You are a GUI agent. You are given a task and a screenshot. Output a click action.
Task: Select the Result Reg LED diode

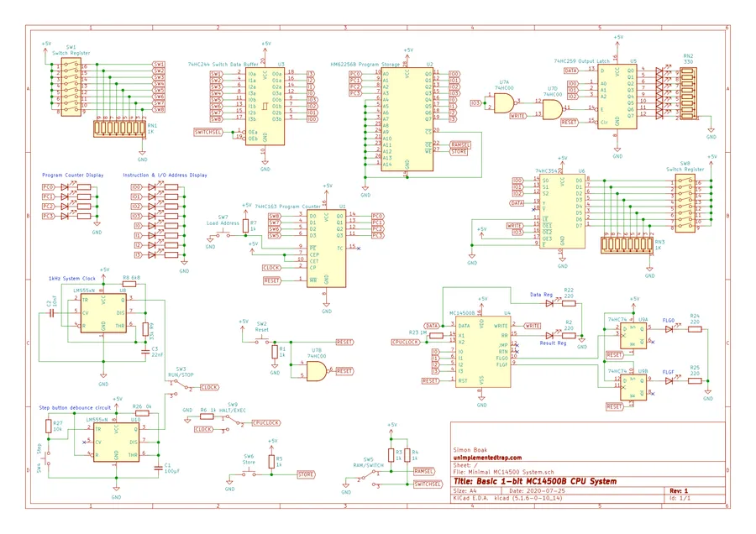[x=549, y=335]
